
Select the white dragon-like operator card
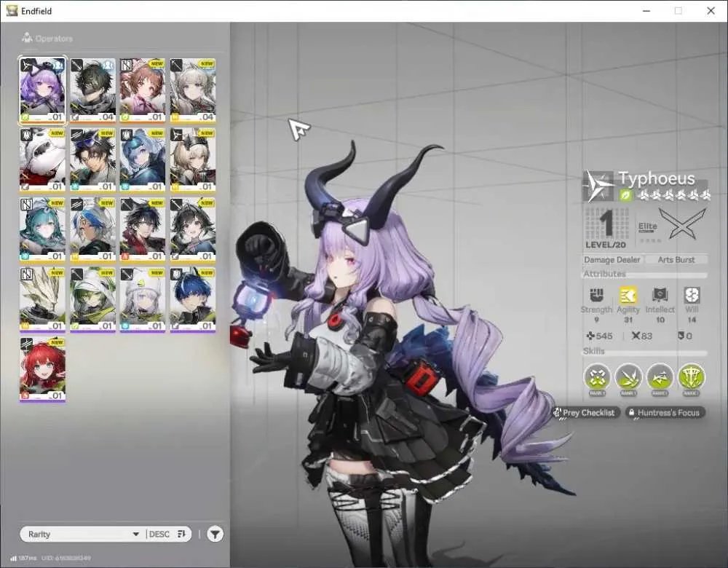[x=43, y=299]
